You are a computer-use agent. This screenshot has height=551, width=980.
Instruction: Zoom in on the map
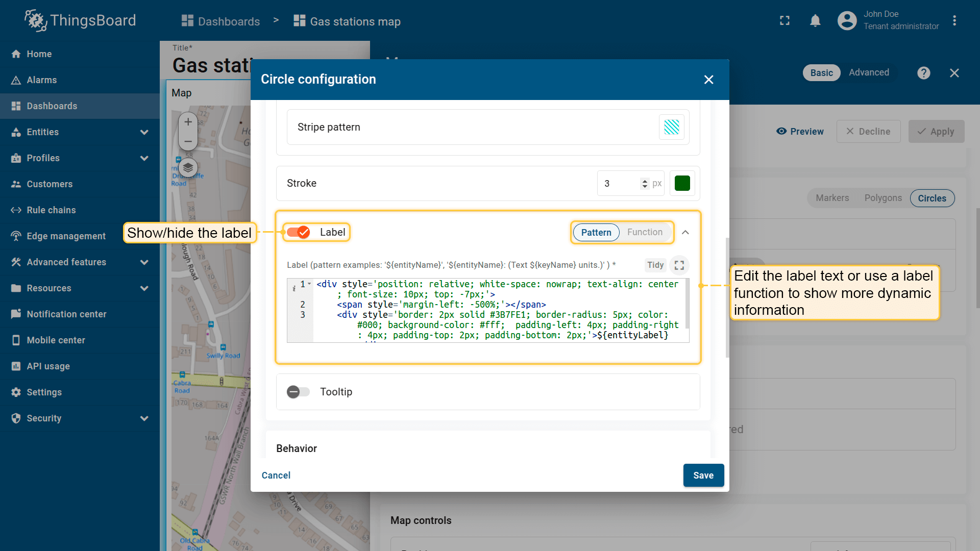coord(188,122)
